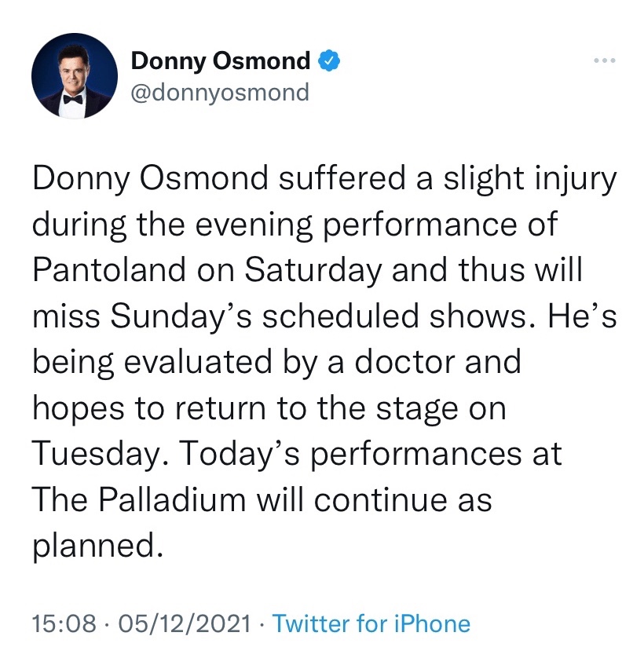
Task: Click the word Tuesday in the tweet
Action: (x=94, y=455)
